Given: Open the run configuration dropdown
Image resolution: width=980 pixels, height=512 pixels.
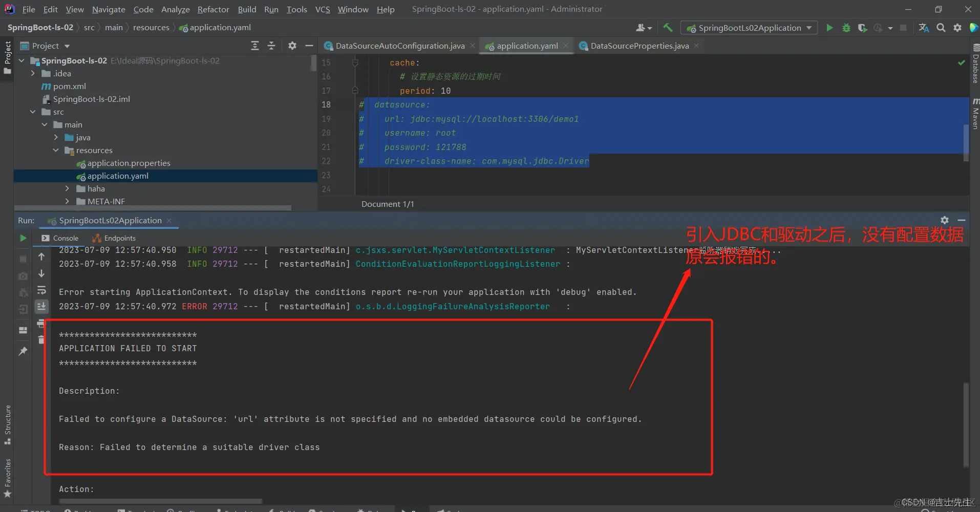Looking at the screenshot, I should 749,28.
